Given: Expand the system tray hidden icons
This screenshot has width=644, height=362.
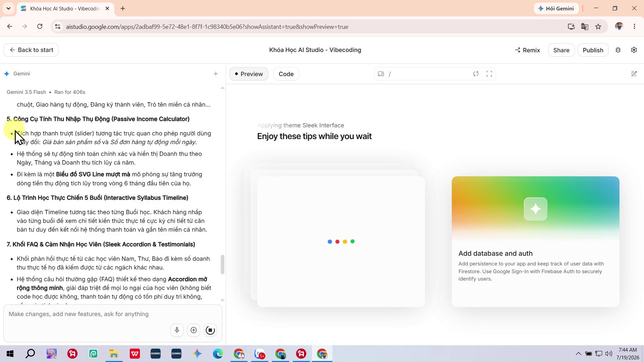Looking at the screenshot, I should (x=579, y=354).
